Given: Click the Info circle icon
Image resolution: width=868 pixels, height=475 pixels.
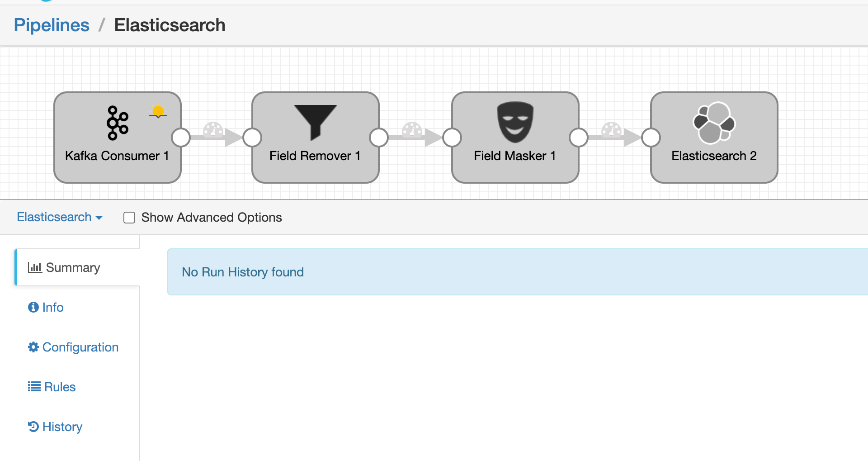Looking at the screenshot, I should [x=33, y=307].
